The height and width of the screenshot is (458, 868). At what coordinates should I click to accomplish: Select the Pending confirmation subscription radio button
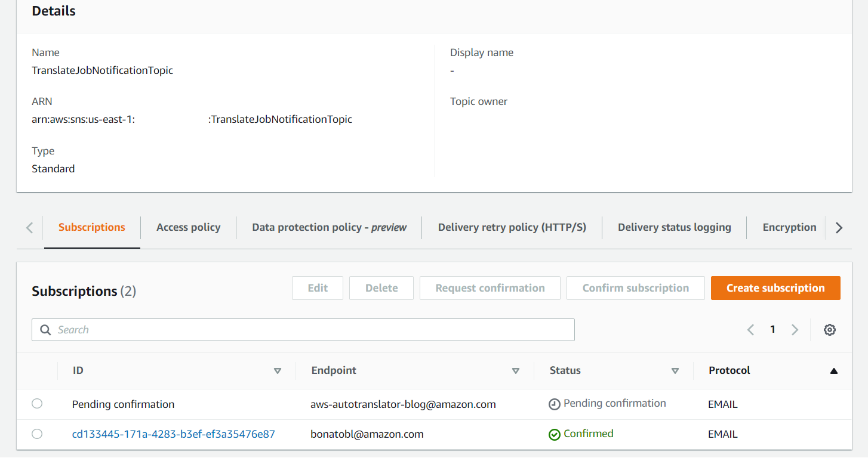[37, 404]
